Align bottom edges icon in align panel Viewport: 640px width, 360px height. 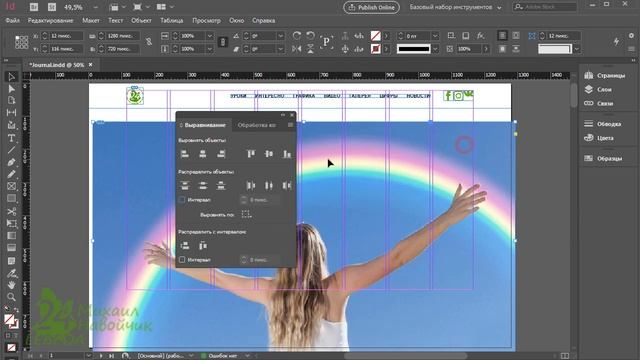point(287,154)
